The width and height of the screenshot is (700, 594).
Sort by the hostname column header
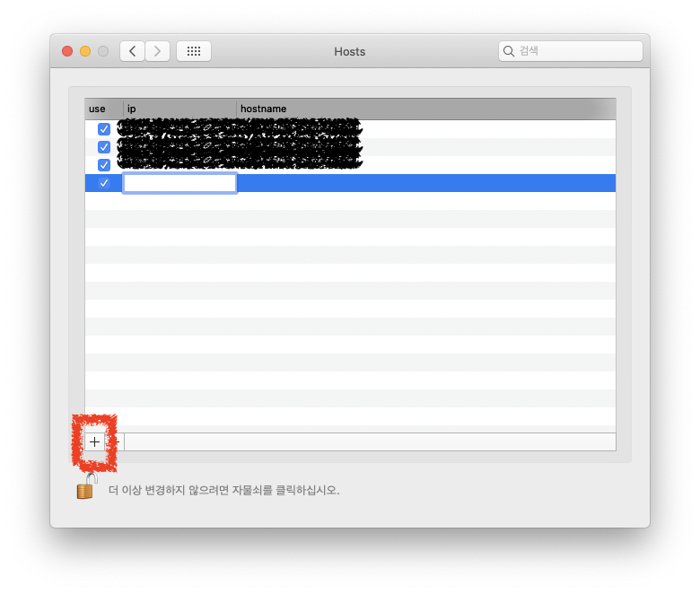(426, 109)
